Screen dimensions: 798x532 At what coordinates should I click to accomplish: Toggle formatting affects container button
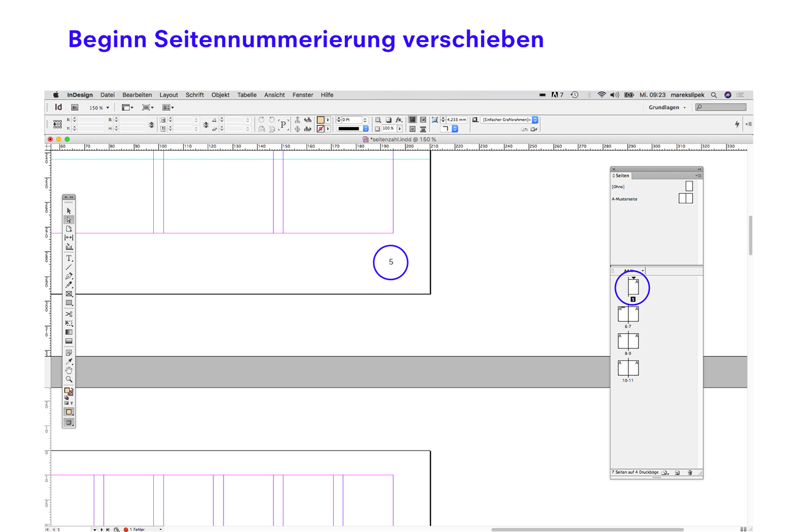point(67,403)
